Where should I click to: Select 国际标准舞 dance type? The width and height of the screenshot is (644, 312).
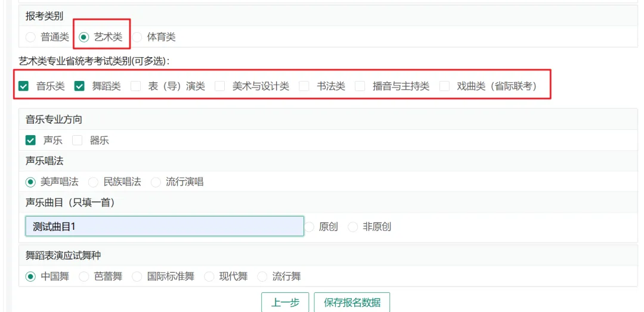pos(137,277)
